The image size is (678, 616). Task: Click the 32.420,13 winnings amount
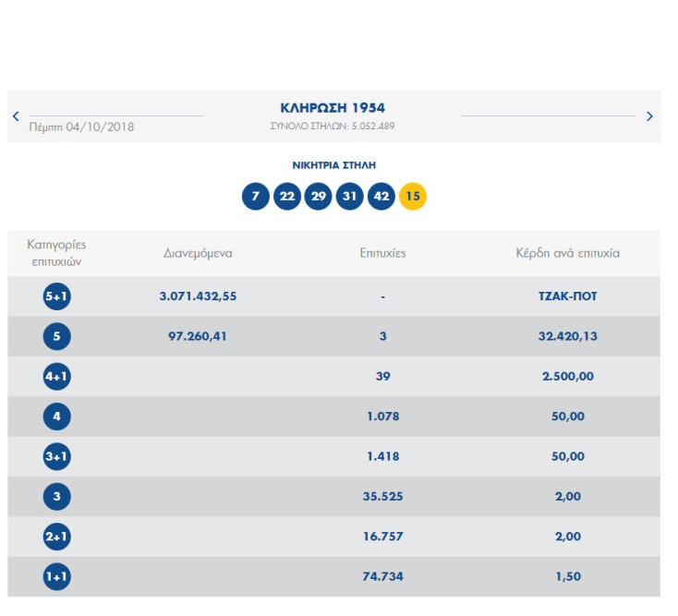pos(567,336)
